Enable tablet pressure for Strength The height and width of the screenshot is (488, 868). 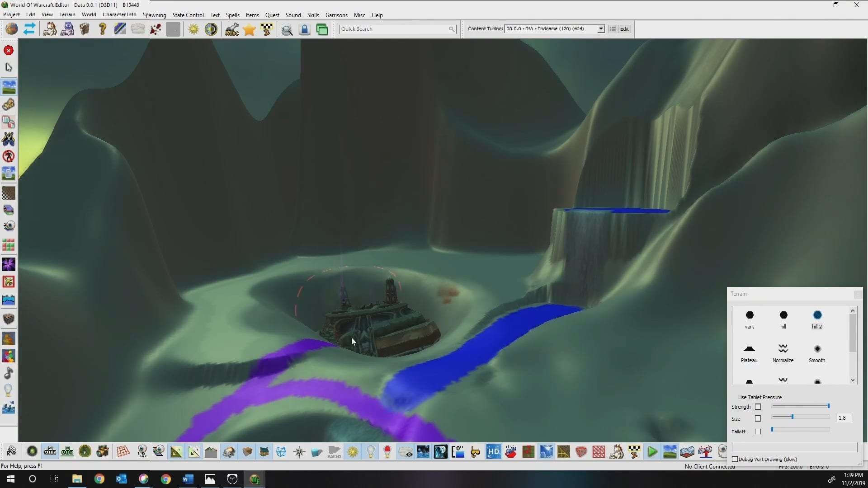pyautogui.click(x=758, y=407)
